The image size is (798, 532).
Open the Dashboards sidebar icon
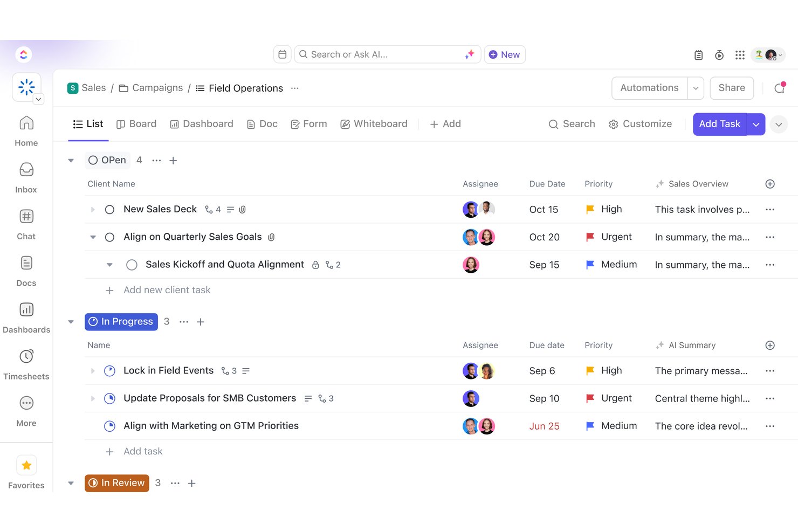coord(26,310)
